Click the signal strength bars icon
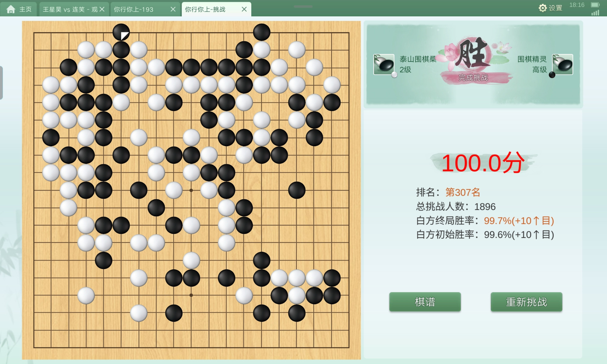Viewport: 607px width, 364px height. (x=595, y=13)
